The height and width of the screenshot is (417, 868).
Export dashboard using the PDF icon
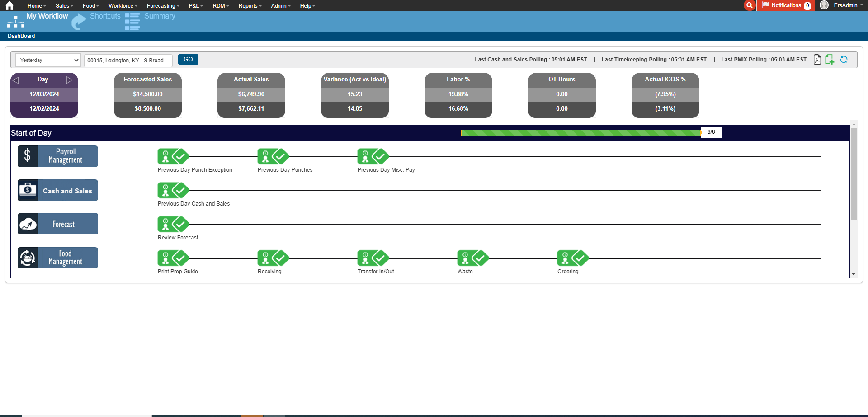(817, 60)
